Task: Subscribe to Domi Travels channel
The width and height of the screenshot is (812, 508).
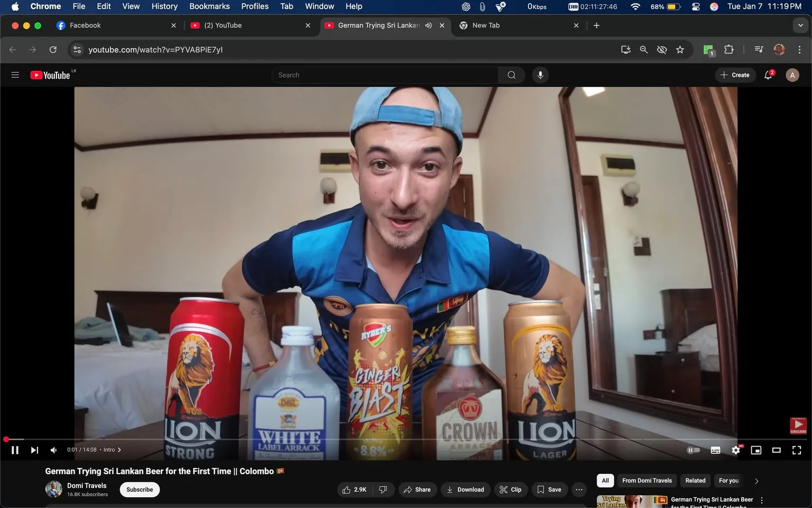Action: (139, 489)
